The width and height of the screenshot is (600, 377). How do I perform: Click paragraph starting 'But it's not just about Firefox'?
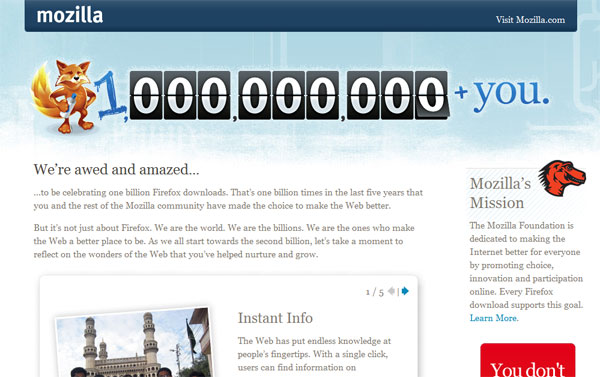tap(224, 241)
